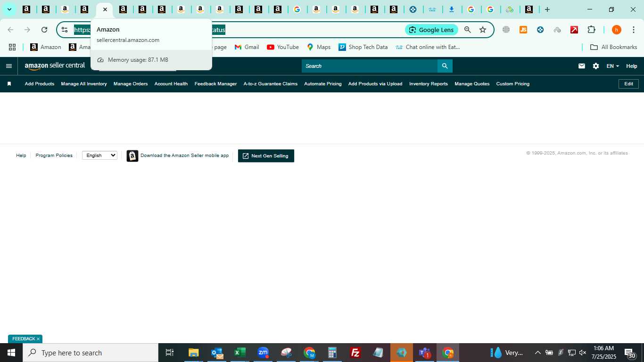Open Manage Quotes

coord(472,84)
